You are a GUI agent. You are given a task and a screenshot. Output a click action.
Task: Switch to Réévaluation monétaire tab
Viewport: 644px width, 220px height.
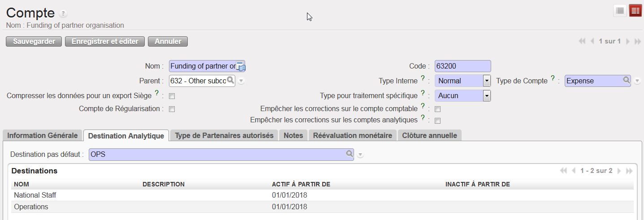352,135
